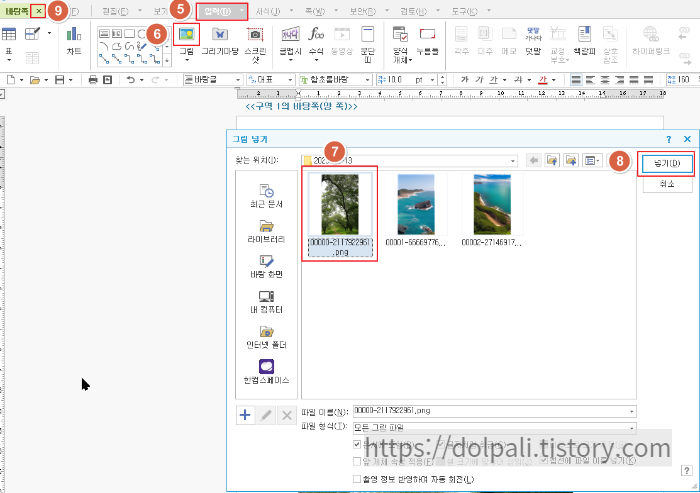This screenshot has width=700, height=493.
Task: Close the 바탕쪽 tab
Action: point(39,11)
